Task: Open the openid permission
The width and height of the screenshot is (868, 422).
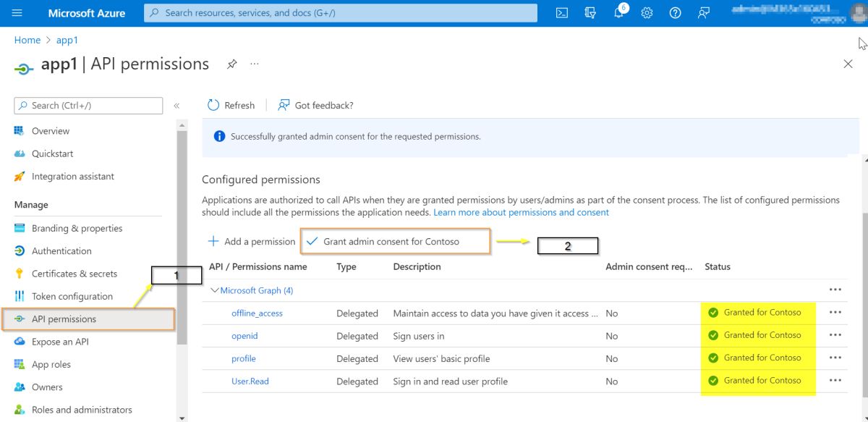Action: pyautogui.click(x=244, y=336)
